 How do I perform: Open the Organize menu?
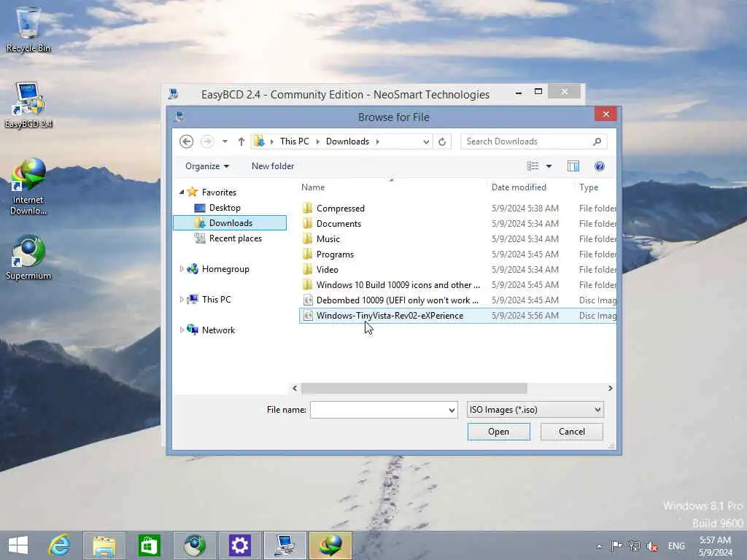(206, 166)
